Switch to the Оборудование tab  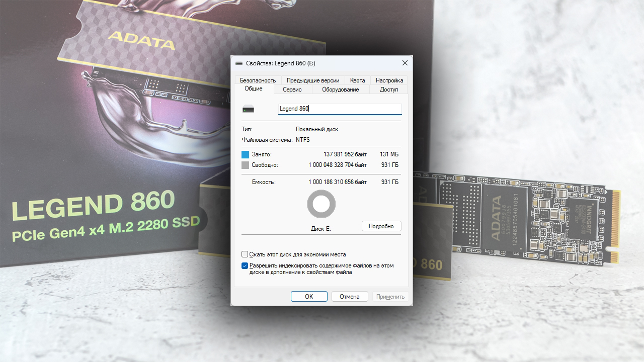[x=341, y=89]
